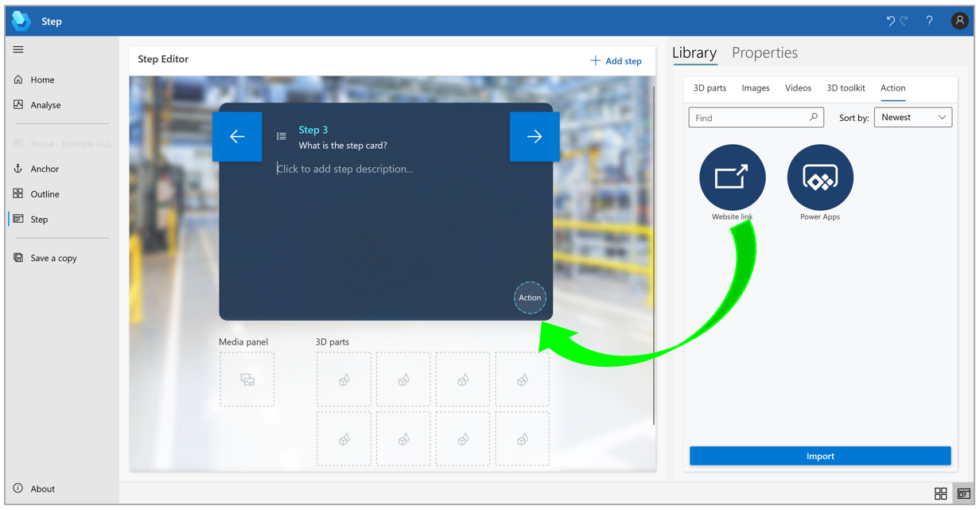Screen dimensions: 980x510
Task: Open the hamburger menu
Action: click(17, 49)
